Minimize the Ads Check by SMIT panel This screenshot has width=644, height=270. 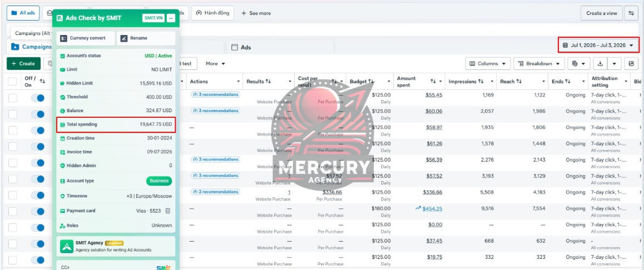click(x=171, y=18)
